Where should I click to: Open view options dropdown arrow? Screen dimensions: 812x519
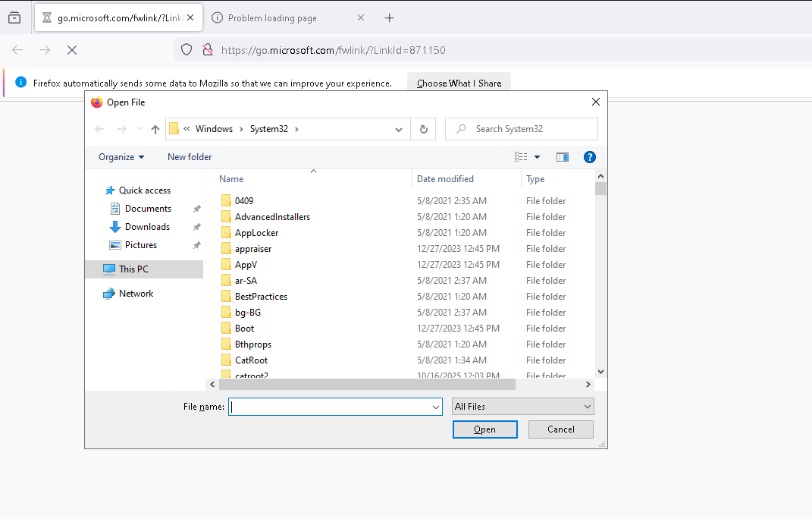(x=537, y=156)
